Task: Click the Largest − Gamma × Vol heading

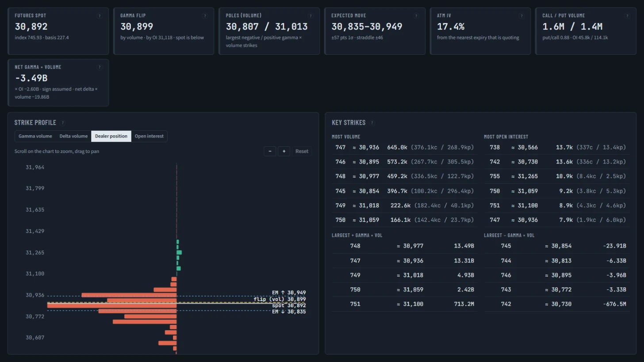Action: click(509, 236)
